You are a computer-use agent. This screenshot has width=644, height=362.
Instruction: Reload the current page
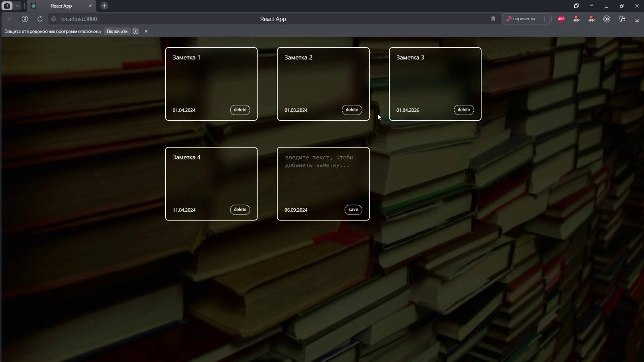click(x=40, y=19)
